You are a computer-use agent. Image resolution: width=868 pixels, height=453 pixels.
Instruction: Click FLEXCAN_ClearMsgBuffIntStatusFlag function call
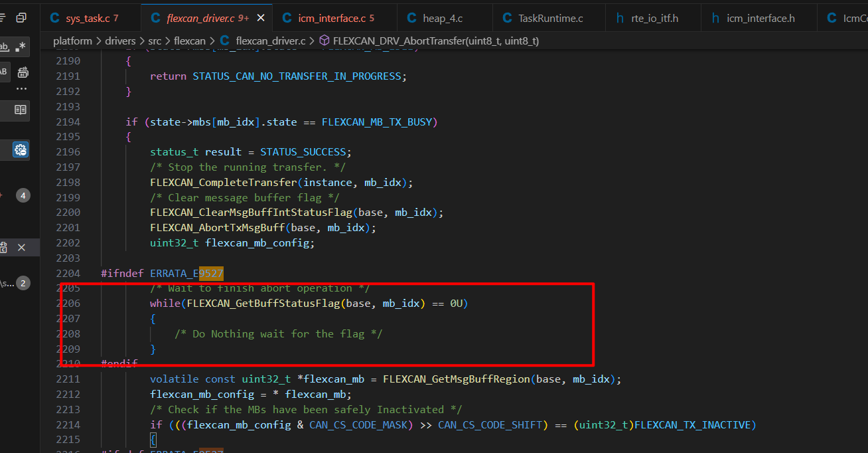pyautogui.click(x=252, y=212)
